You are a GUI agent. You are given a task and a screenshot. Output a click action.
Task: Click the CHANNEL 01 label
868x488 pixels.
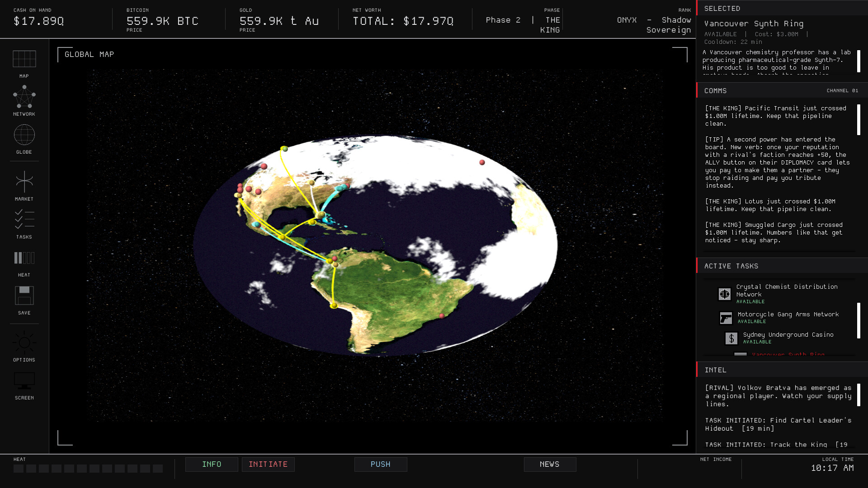[842, 91]
